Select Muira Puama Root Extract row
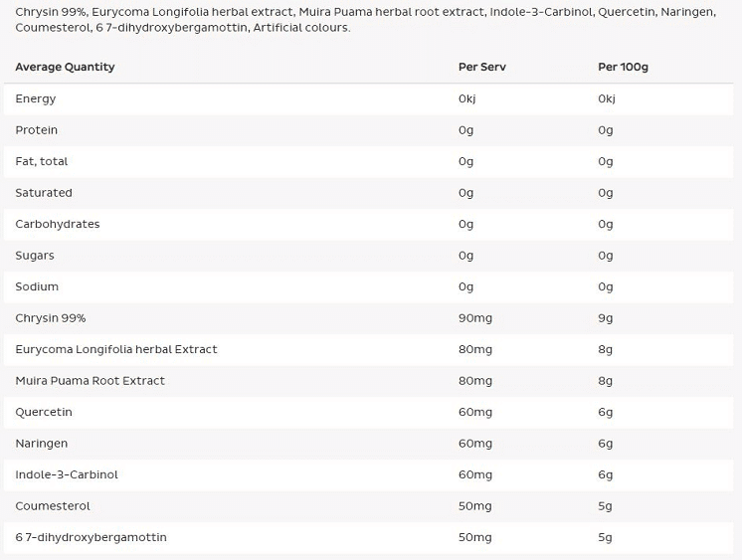742x560 pixels. click(369, 381)
